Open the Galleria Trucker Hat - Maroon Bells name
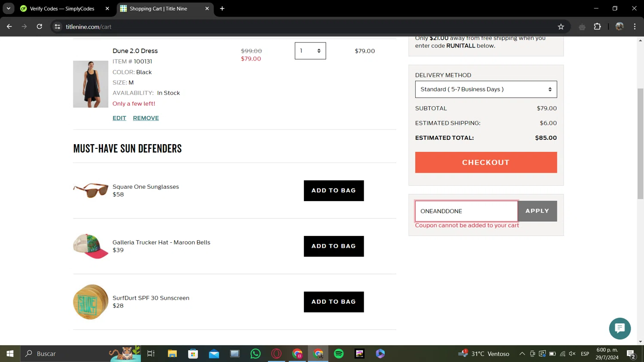Image resolution: width=644 pixels, height=362 pixels. pos(161,242)
